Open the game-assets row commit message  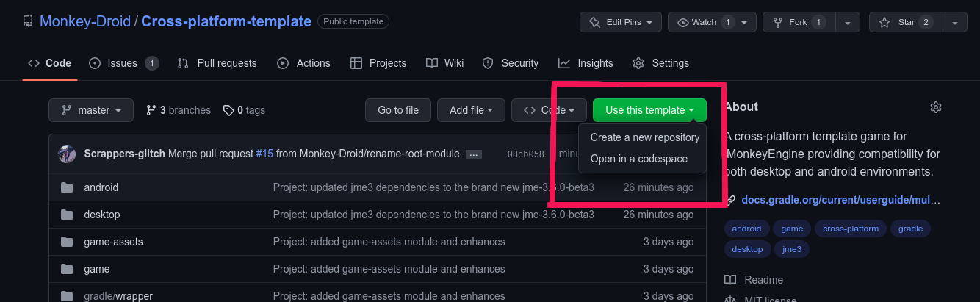389,242
